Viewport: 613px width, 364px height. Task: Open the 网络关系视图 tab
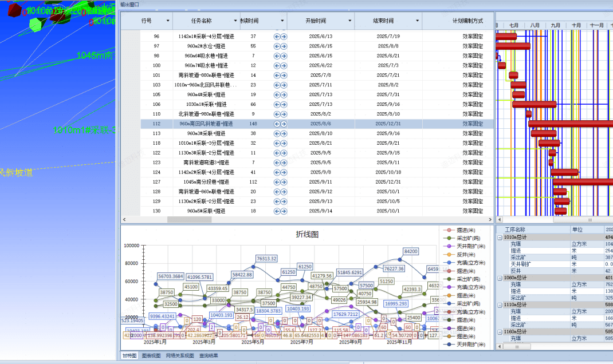pyautogui.click(x=180, y=356)
